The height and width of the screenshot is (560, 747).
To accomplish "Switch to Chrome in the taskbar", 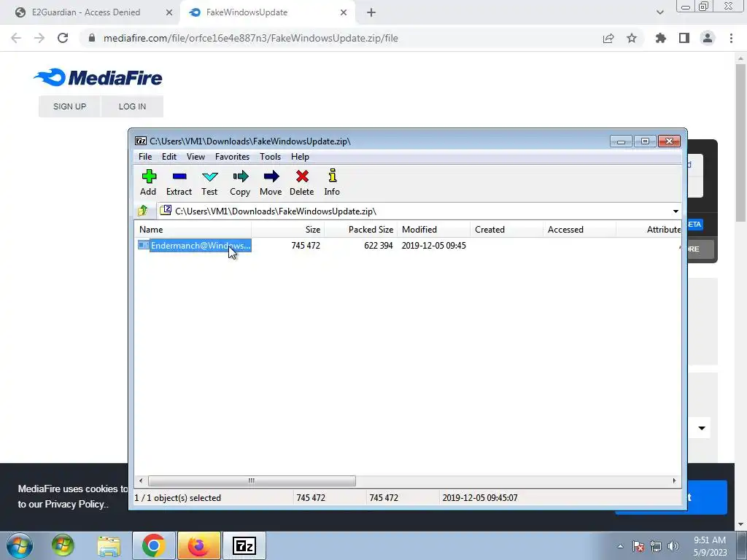I will tap(153, 545).
